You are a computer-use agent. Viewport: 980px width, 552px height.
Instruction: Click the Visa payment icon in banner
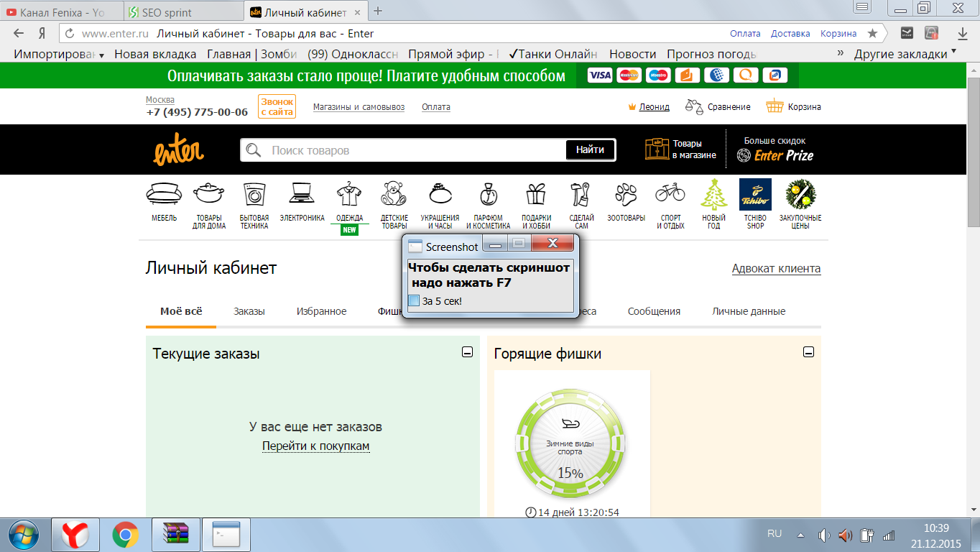click(600, 75)
